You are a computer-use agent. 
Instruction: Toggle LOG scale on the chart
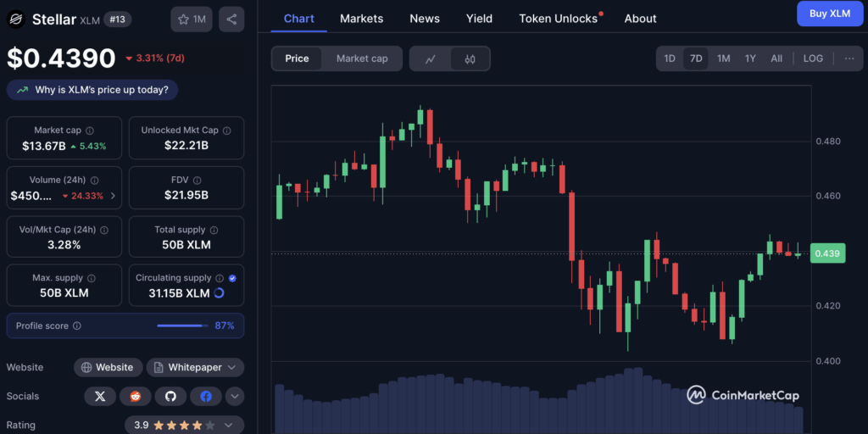813,58
